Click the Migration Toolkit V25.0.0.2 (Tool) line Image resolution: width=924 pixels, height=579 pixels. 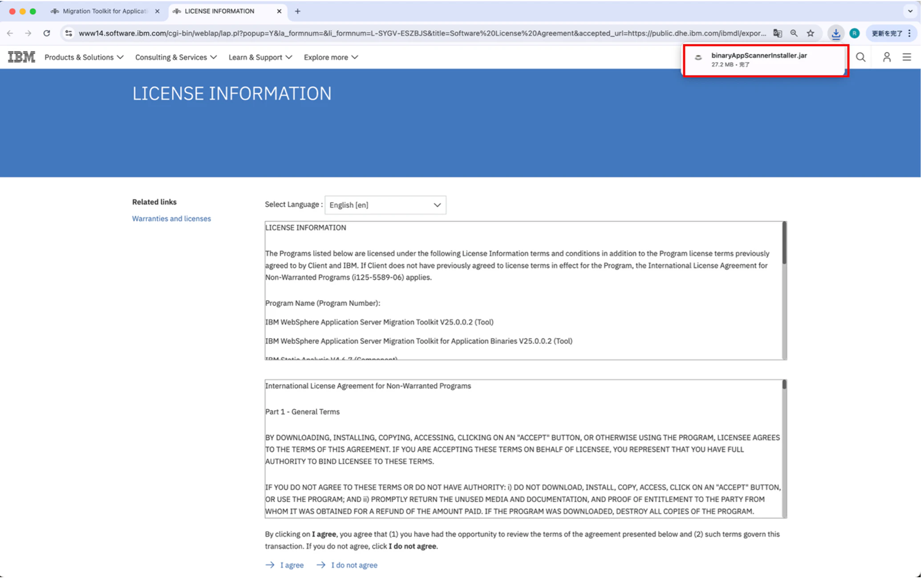tap(379, 322)
